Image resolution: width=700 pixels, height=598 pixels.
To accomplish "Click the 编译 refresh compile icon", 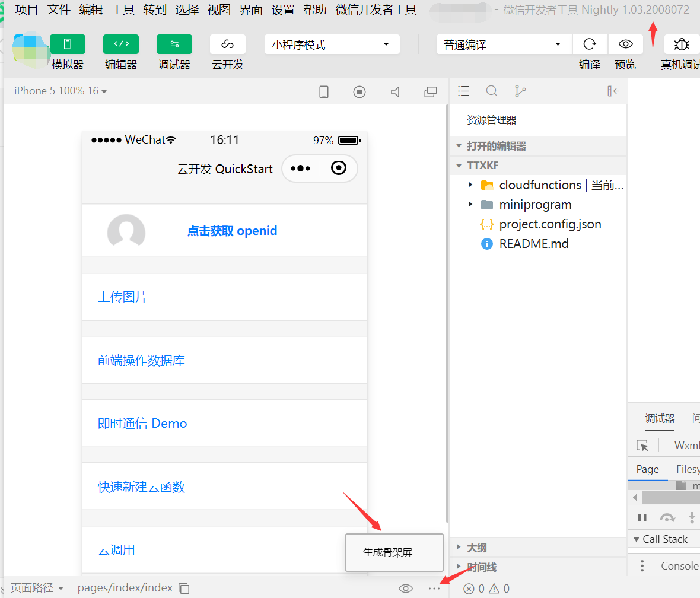I will 590,44.
